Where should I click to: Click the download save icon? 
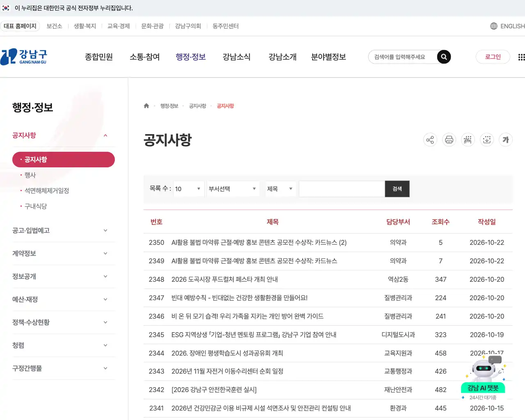click(x=487, y=140)
